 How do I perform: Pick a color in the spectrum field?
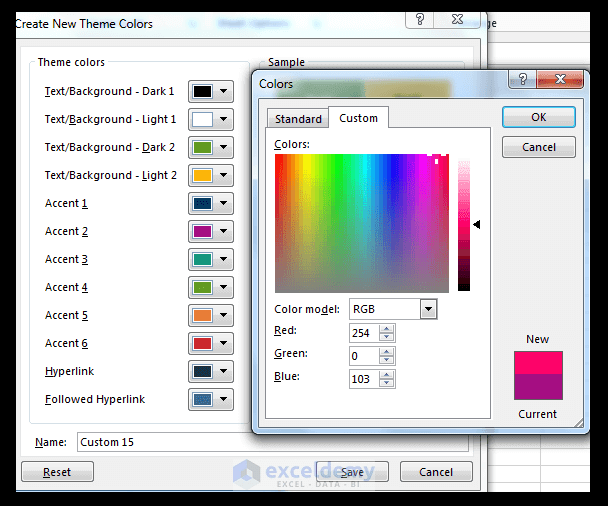[x=362, y=223]
